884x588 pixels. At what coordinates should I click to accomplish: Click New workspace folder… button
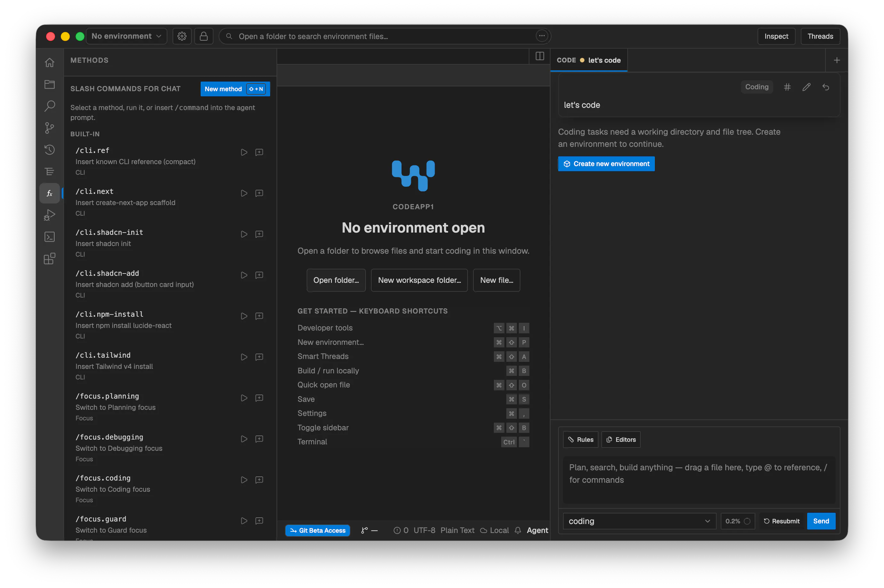pos(419,280)
